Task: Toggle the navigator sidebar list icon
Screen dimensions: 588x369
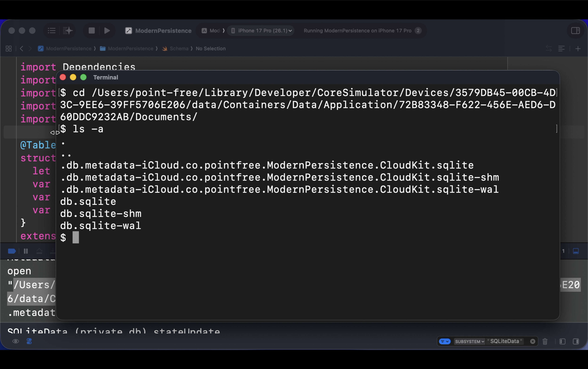Action: pyautogui.click(x=52, y=31)
